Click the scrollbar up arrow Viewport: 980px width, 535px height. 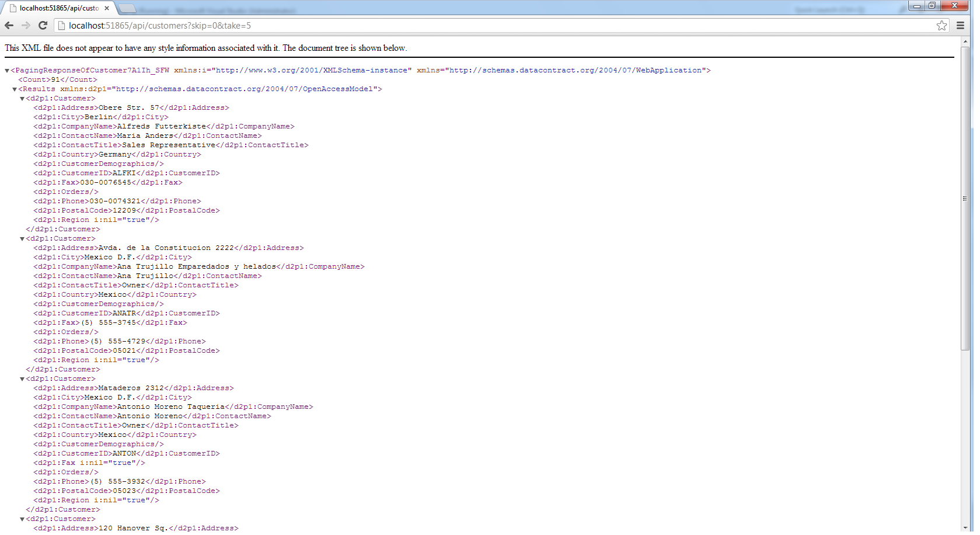pos(965,41)
